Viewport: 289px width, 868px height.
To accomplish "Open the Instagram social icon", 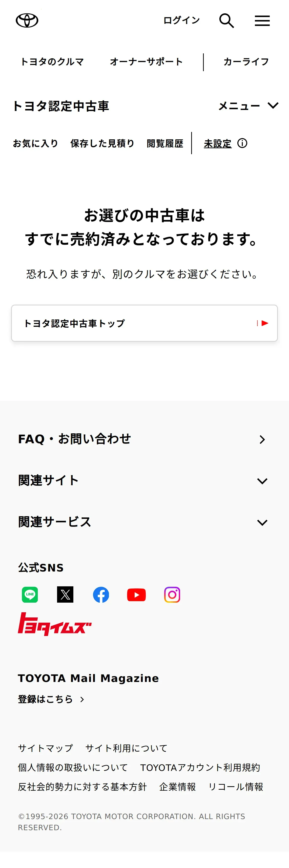I will point(172,595).
